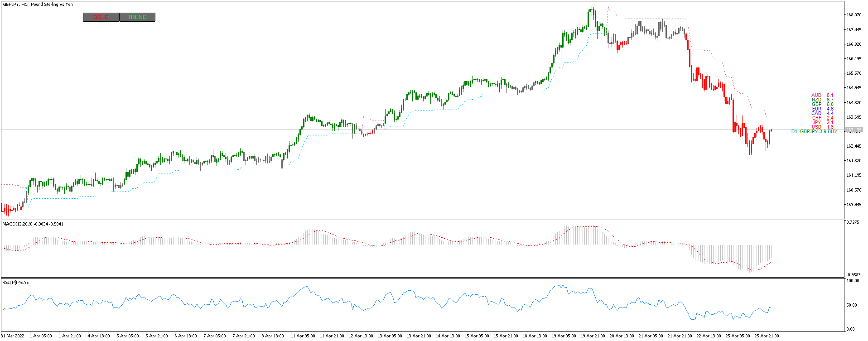868x341 pixels.
Task: Click the MACD(12,26,9) indicator label
Action: (x=33, y=224)
